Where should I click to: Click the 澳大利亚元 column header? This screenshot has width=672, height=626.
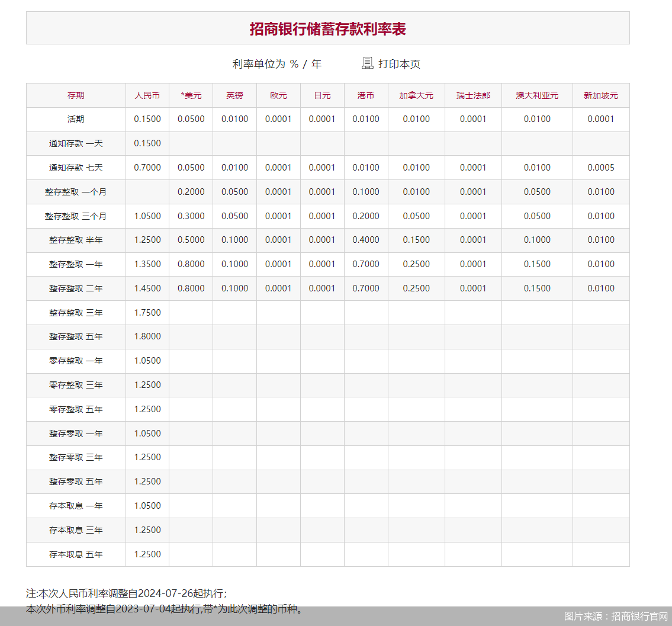[537, 95]
